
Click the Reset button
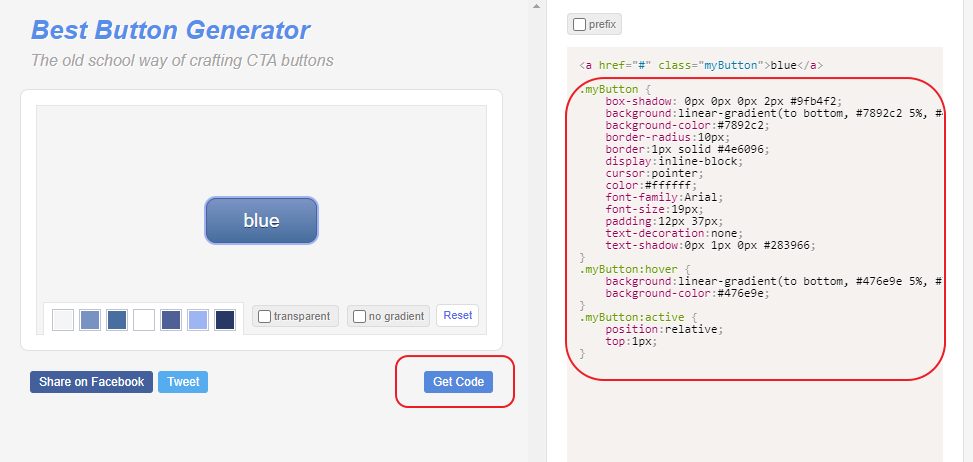(457, 315)
